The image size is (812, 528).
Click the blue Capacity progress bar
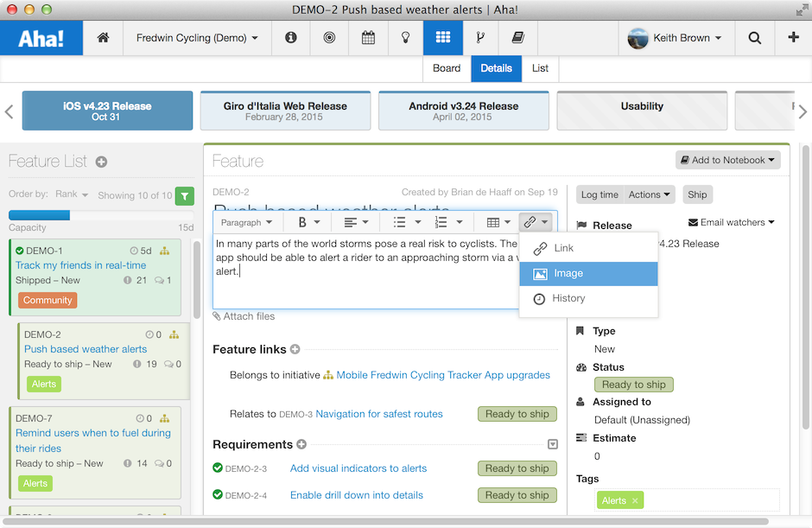(40, 215)
